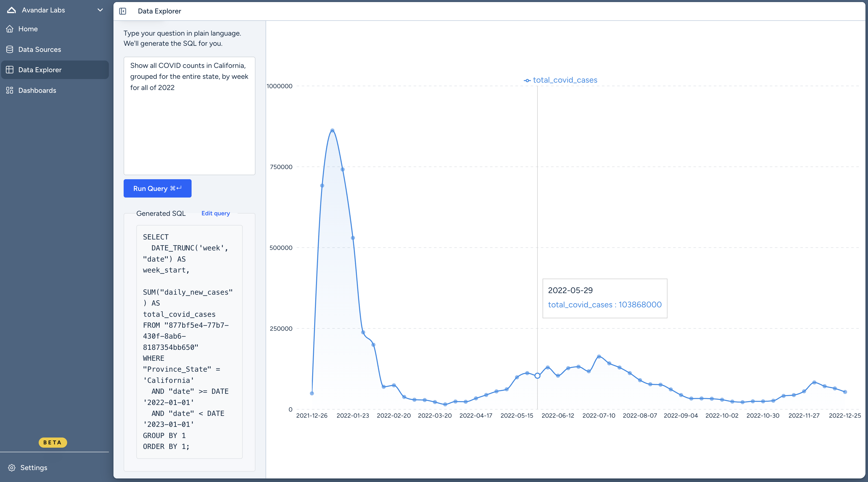Click the Home house icon

[10, 29]
